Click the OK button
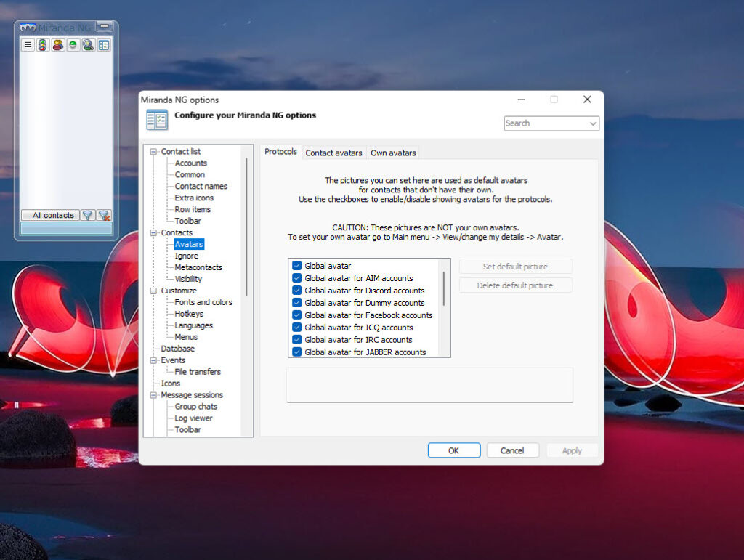 454,450
